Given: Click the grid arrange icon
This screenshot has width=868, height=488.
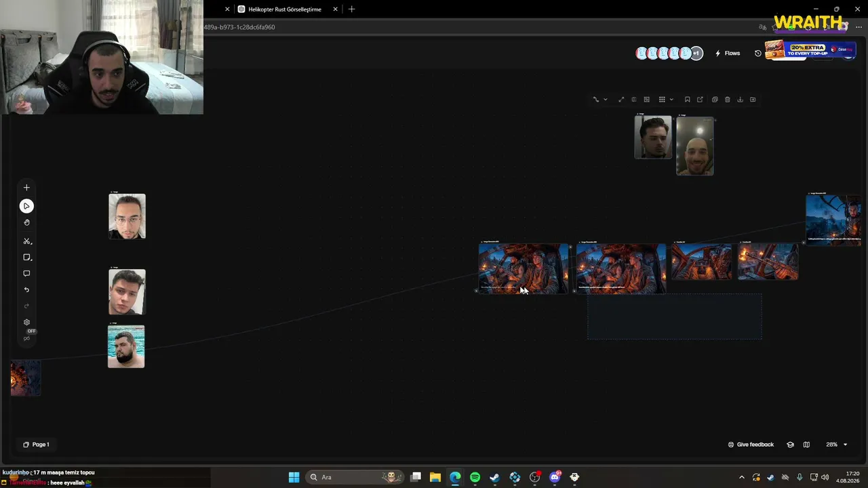Looking at the screenshot, I should tap(662, 100).
